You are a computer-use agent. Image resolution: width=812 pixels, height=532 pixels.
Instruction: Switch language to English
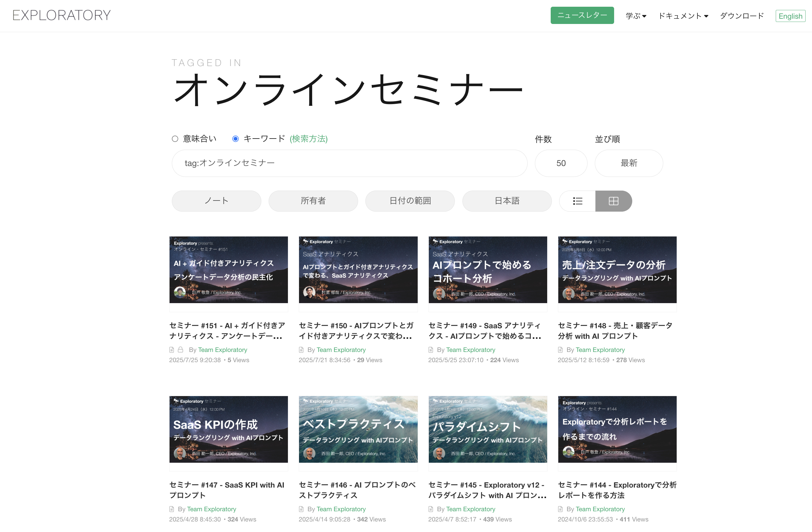[790, 16]
